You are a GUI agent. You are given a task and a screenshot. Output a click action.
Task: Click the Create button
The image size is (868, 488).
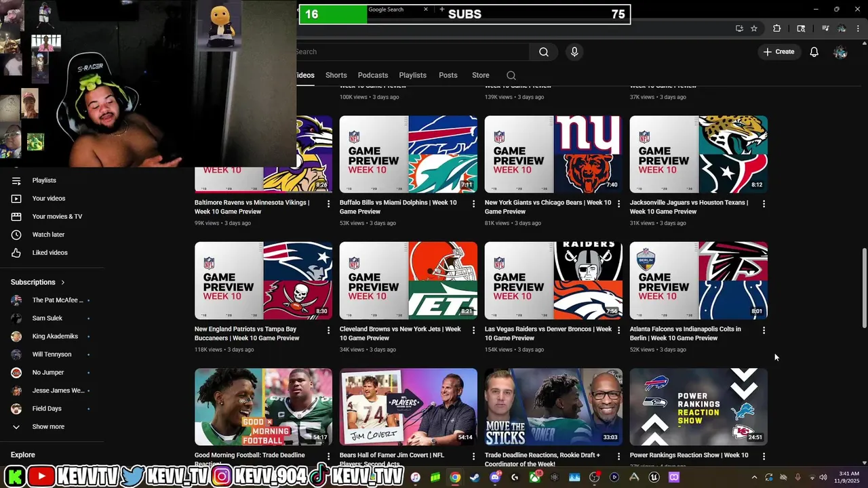point(778,52)
